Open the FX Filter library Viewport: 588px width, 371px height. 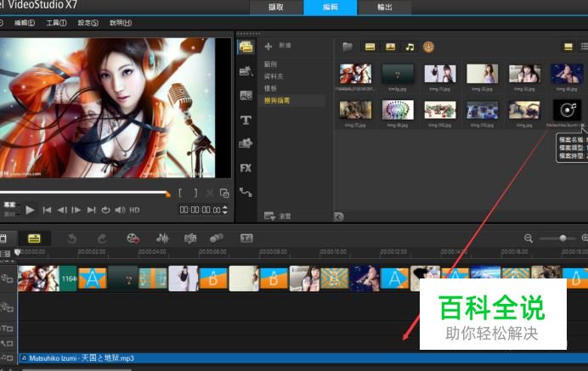tap(246, 168)
